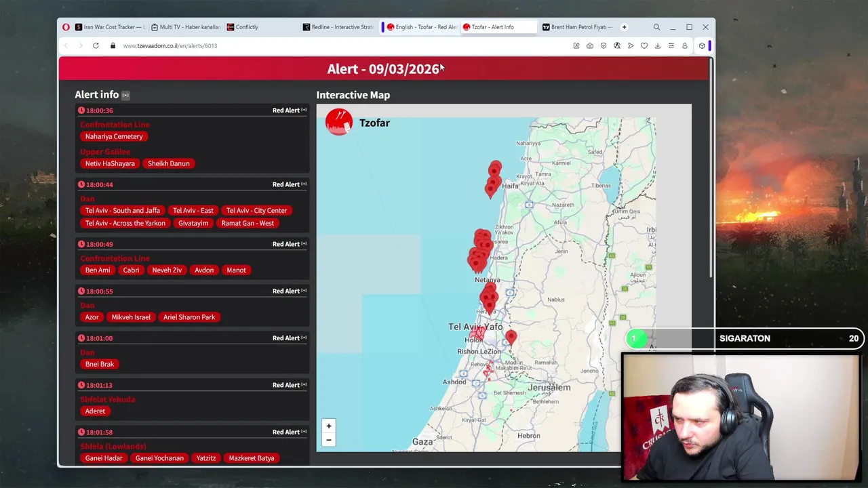
Task: Click the Ben Ami tag
Action: pyautogui.click(x=98, y=270)
